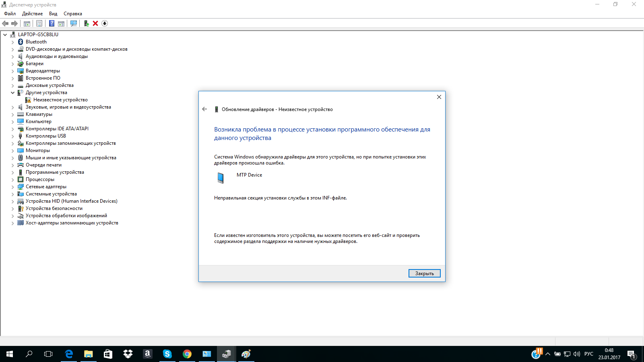This screenshot has width=644, height=362.
Task: Expand the Контроллеры USB node
Action: [x=12, y=136]
